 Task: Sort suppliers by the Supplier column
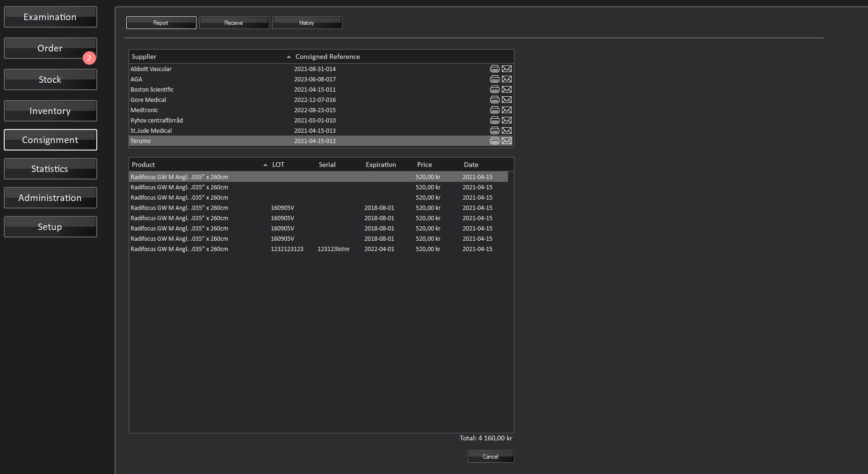(210, 57)
